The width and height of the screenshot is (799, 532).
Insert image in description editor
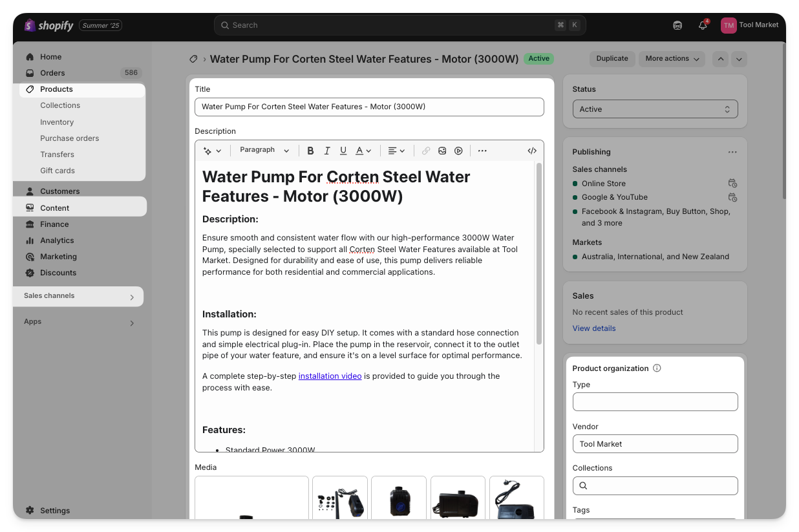tap(442, 151)
